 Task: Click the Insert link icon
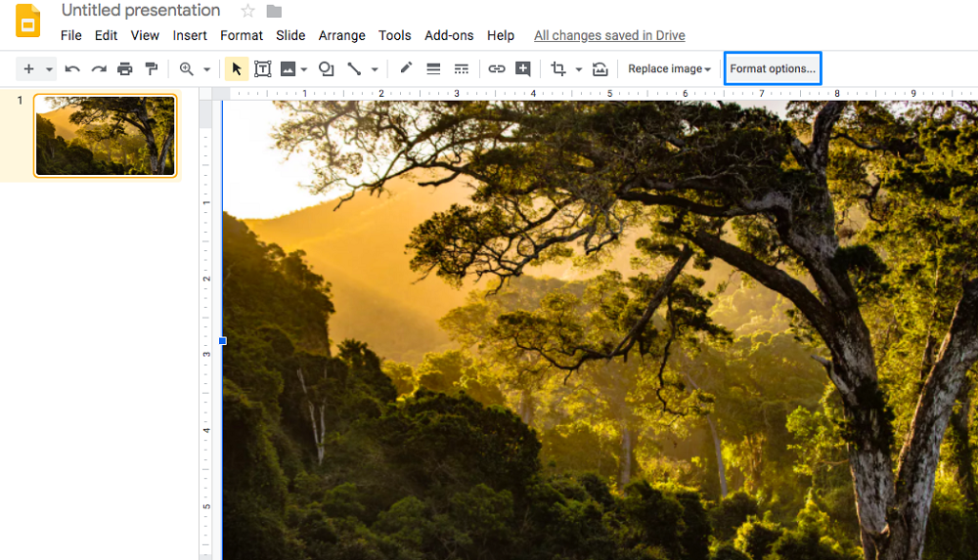click(x=497, y=69)
